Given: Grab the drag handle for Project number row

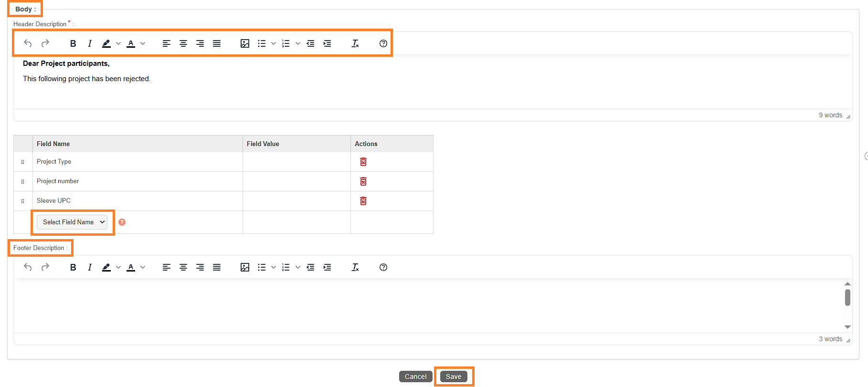Looking at the screenshot, I should pos(22,181).
